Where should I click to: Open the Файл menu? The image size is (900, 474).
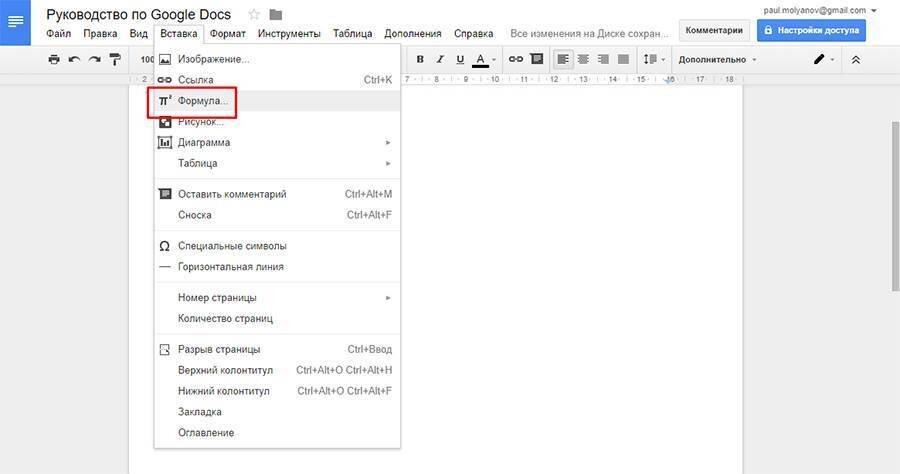click(x=59, y=34)
